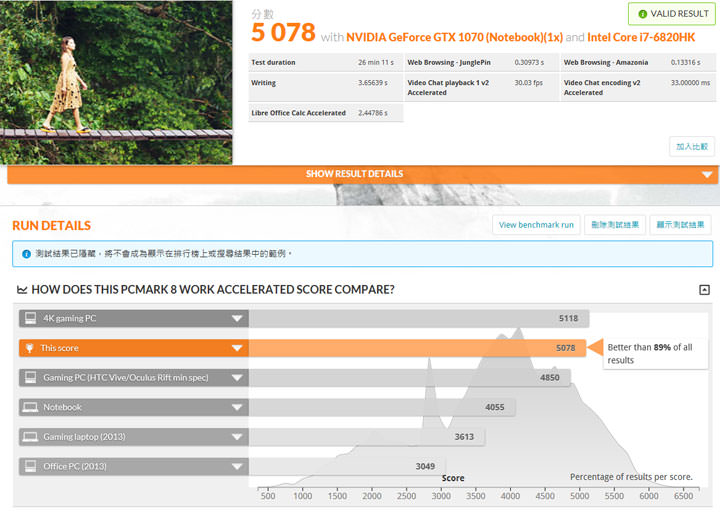The height and width of the screenshot is (512, 720).
Task: Click the 顯示測試結果 button
Action: point(681,225)
